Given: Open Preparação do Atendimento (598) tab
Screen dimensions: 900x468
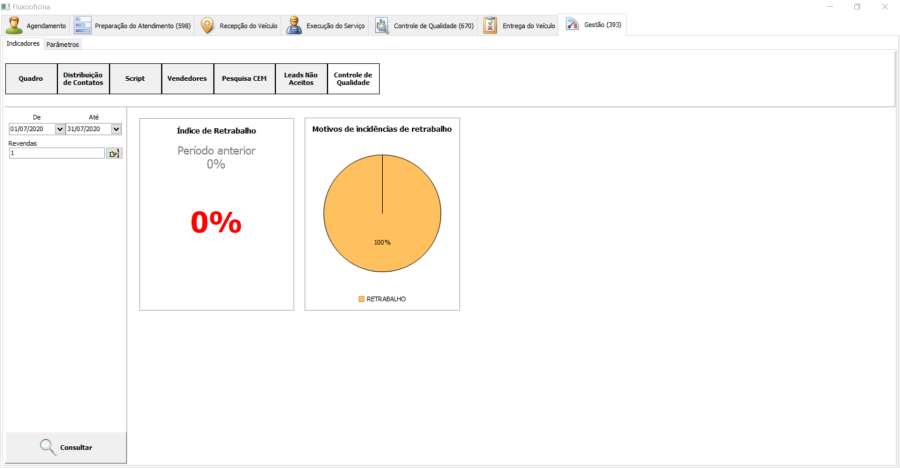Looking at the screenshot, I should (133, 26).
